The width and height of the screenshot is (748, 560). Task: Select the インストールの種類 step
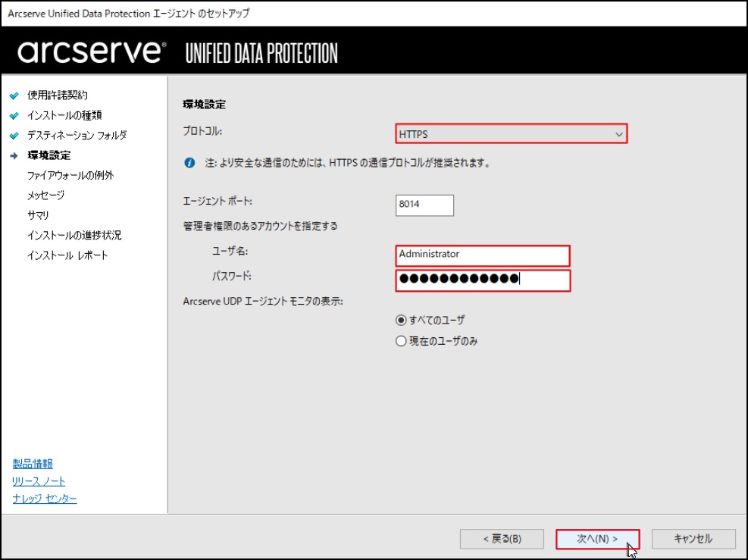coord(64,115)
